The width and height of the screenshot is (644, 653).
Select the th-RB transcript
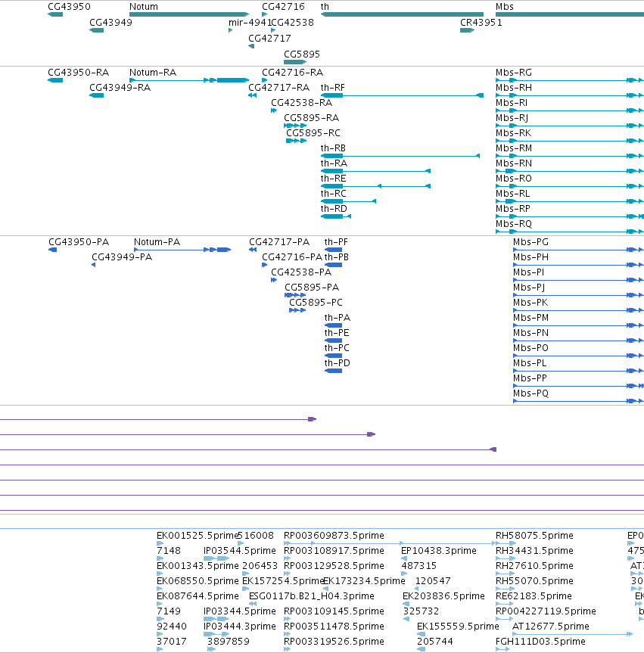click(400, 156)
